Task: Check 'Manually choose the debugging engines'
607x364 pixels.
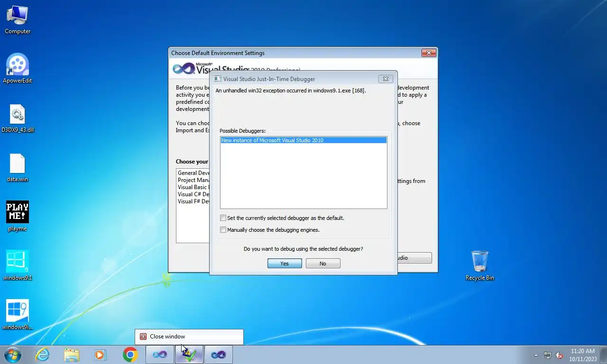Action: [x=223, y=230]
